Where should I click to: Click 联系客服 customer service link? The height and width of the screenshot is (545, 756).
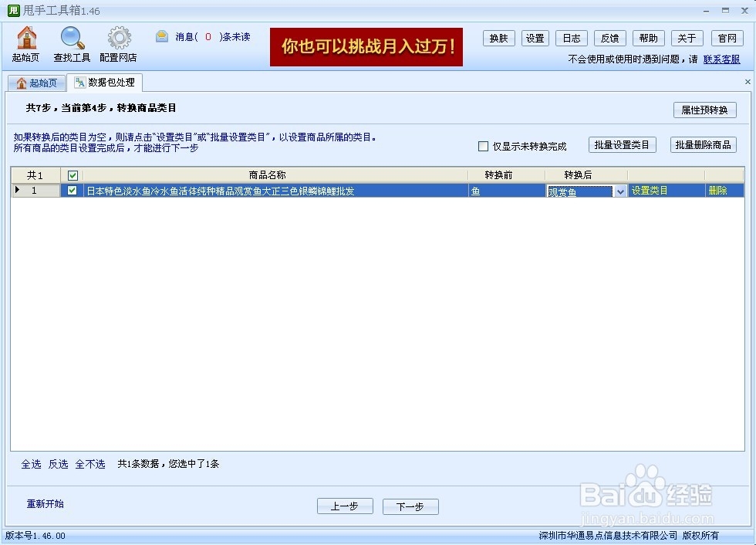(x=722, y=59)
